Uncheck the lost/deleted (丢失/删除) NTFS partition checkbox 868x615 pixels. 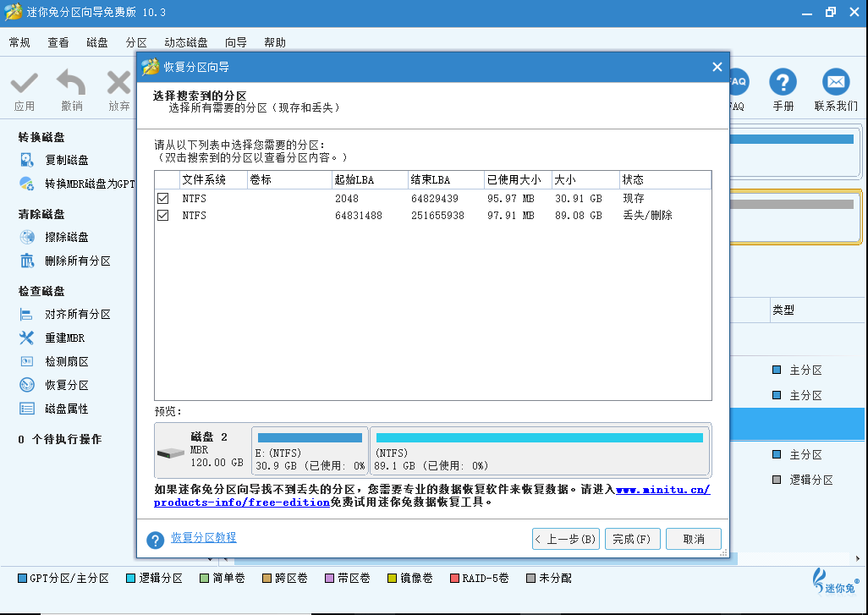(x=162, y=215)
